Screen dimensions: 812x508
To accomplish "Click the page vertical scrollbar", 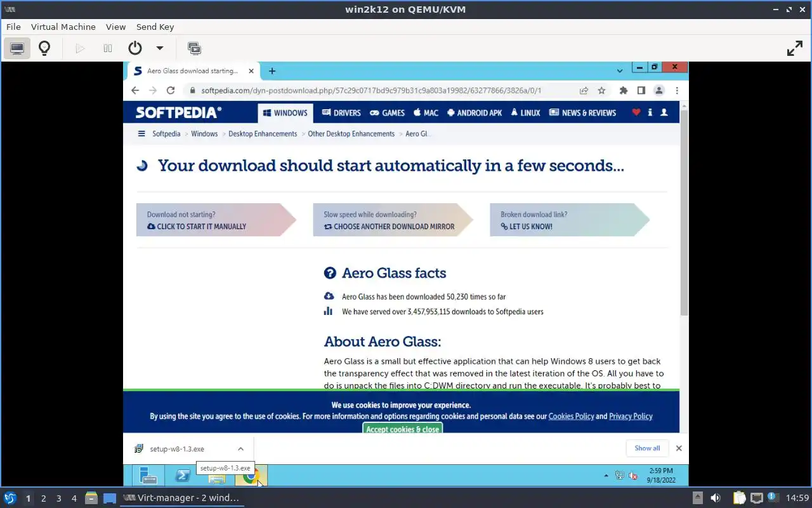I will [684, 213].
